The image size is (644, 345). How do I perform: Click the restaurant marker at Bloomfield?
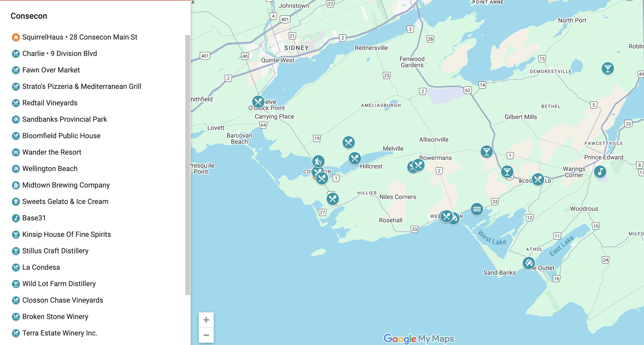coord(538,179)
